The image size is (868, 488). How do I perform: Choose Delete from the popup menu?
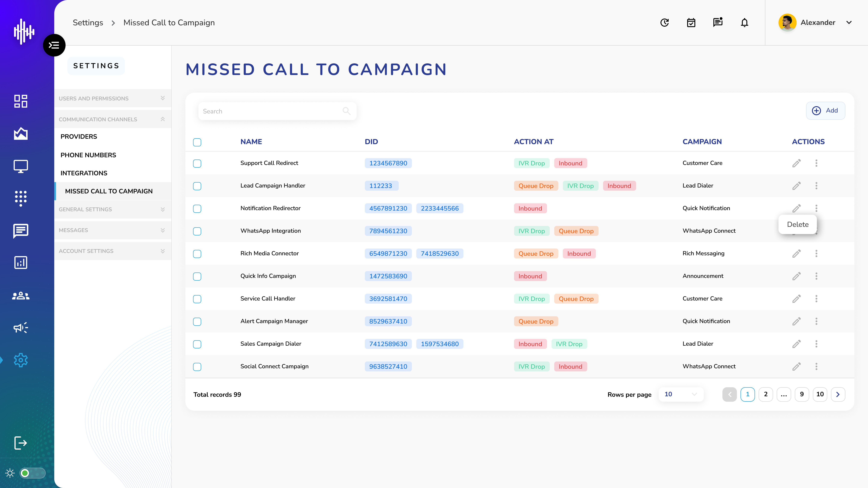click(798, 224)
